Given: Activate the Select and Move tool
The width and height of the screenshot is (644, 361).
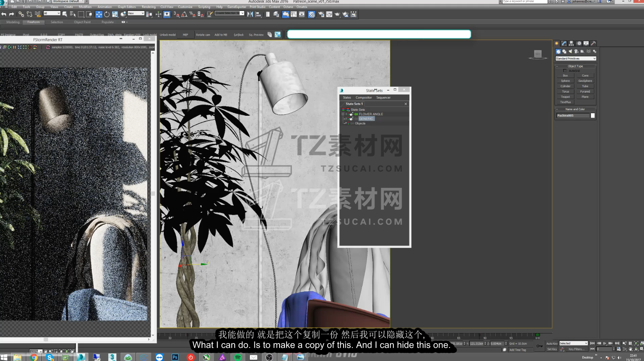Looking at the screenshot, I should (99, 14).
